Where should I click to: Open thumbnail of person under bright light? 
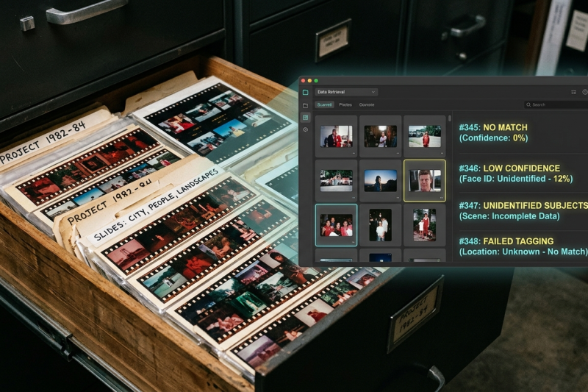coord(380,136)
